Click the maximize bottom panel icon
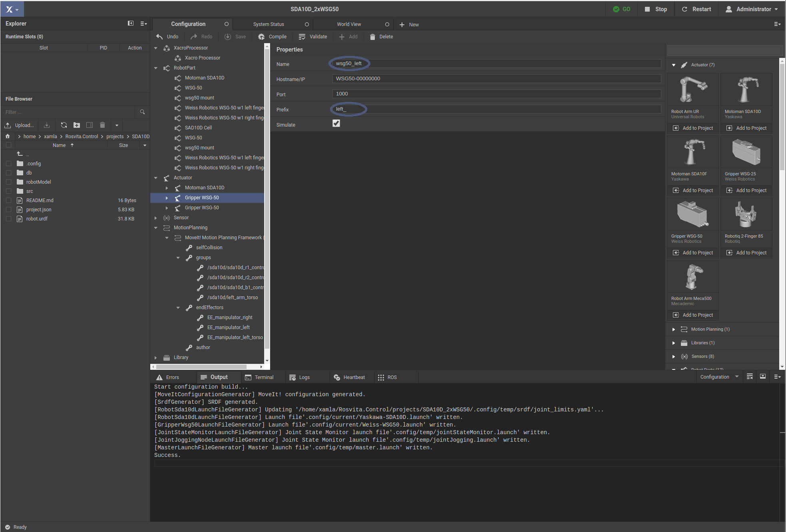The height and width of the screenshot is (532, 786). [763, 377]
